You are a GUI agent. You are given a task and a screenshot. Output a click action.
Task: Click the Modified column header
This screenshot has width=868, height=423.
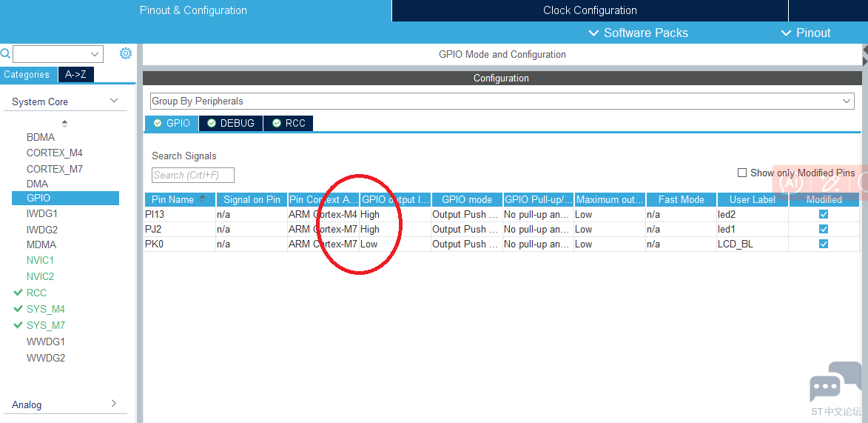824,199
